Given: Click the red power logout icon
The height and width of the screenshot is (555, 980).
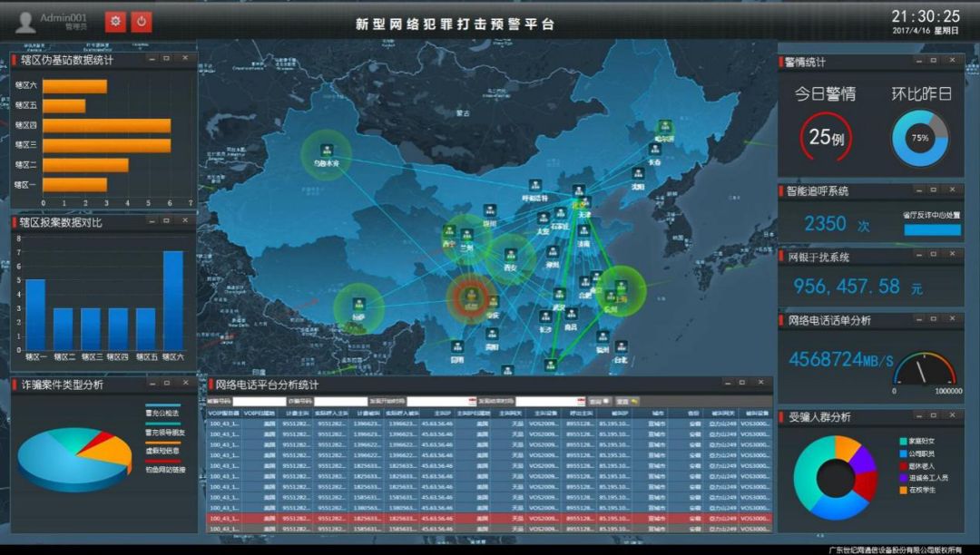Looking at the screenshot, I should 142,22.
